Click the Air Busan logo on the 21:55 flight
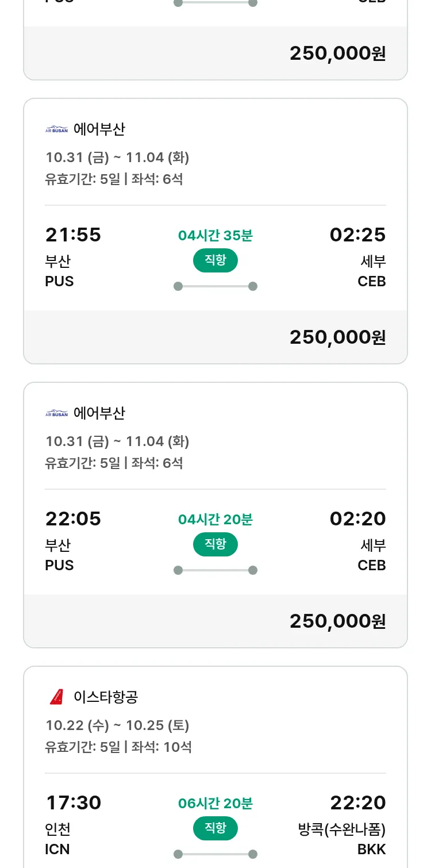The image size is (431, 868). point(56,129)
